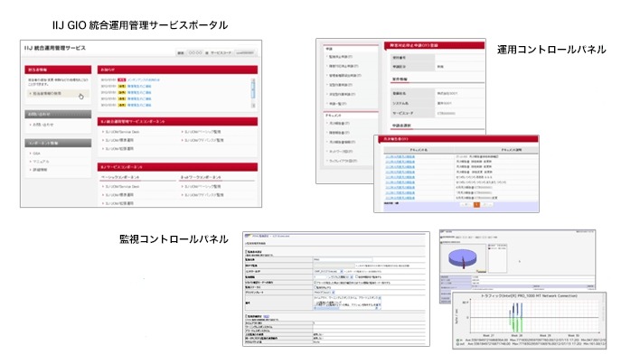Image resolution: width=640 pixels, height=364 pixels.
Task: Open the first document link in the ドキュメント名 column
Action: click(400, 156)
